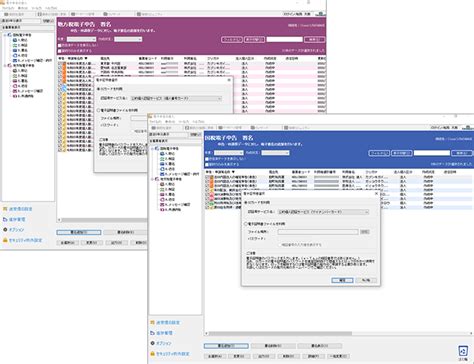Open 認証局サービス名 combo box in back window dialog
Viewport: 474px width, 364px height.
176,98
